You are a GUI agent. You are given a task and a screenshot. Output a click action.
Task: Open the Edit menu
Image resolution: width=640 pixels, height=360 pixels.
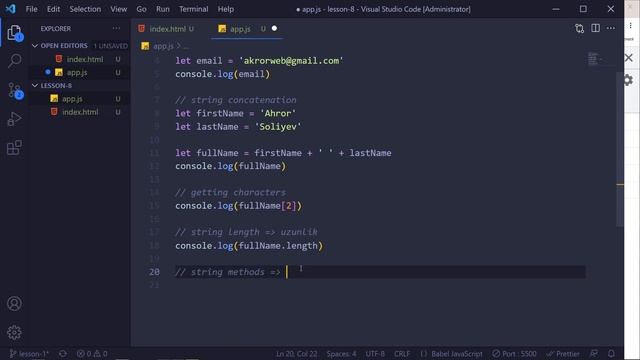click(x=53, y=9)
